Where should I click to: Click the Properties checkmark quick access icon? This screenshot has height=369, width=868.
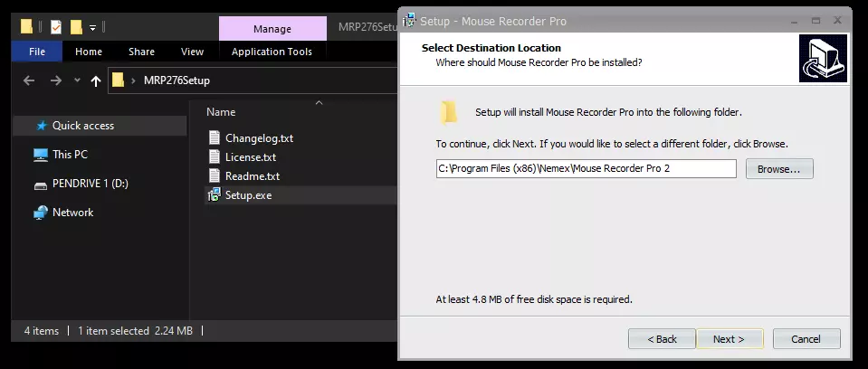(x=56, y=26)
